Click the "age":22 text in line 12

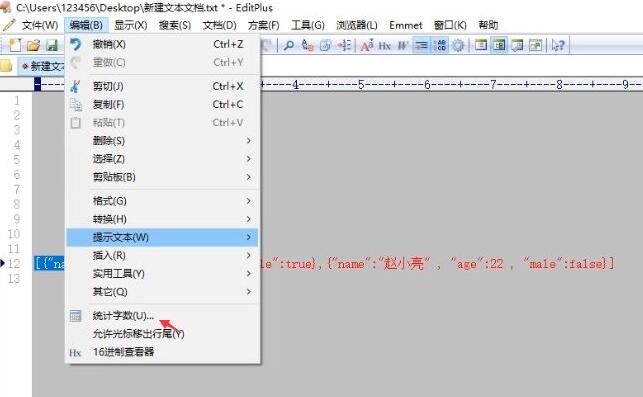(476, 263)
